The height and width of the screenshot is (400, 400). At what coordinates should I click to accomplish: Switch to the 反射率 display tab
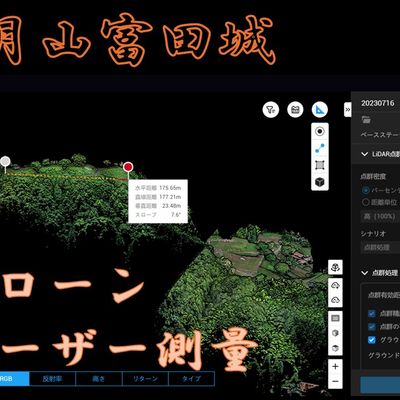pos(53,379)
